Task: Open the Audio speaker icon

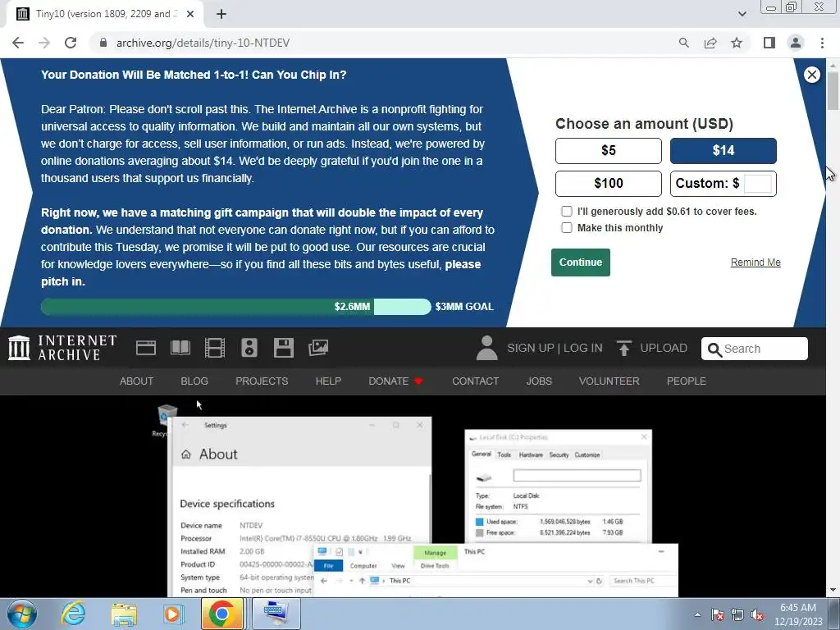Action: [249, 348]
